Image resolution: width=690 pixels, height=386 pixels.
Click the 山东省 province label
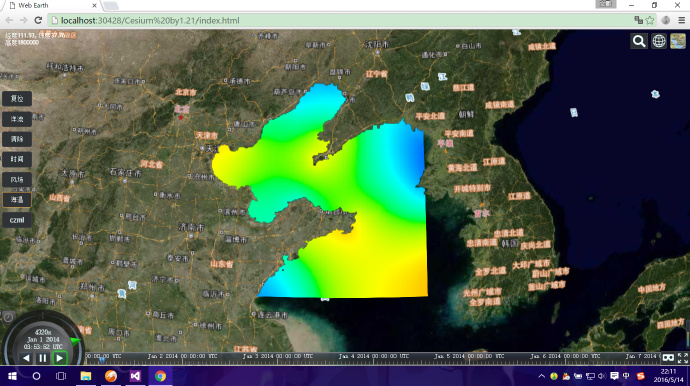(221, 264)
